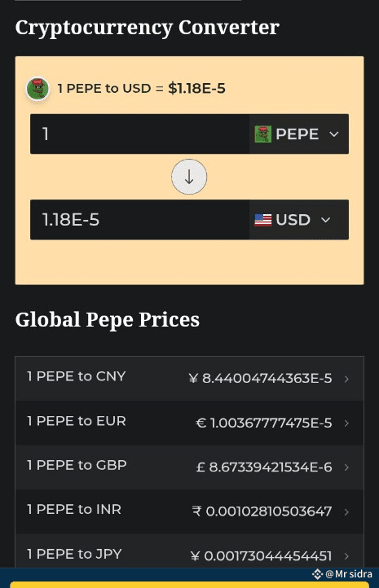Screen dimensions: 379x588
Task: Click the Pepe coin logo beside conversion rate
Action: click(37, 89)
